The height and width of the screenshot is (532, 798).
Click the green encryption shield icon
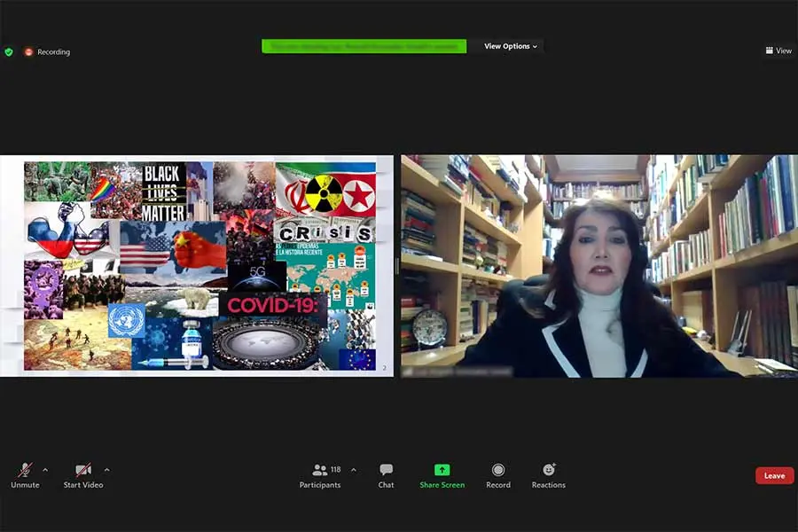coord(9,51)
